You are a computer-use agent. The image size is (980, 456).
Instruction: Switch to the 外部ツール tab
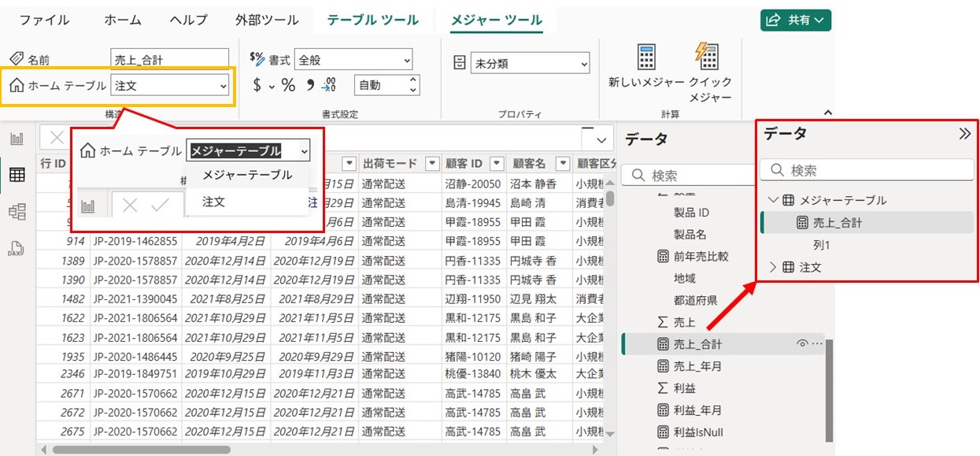pyautogui.click(x=267, y=20)
